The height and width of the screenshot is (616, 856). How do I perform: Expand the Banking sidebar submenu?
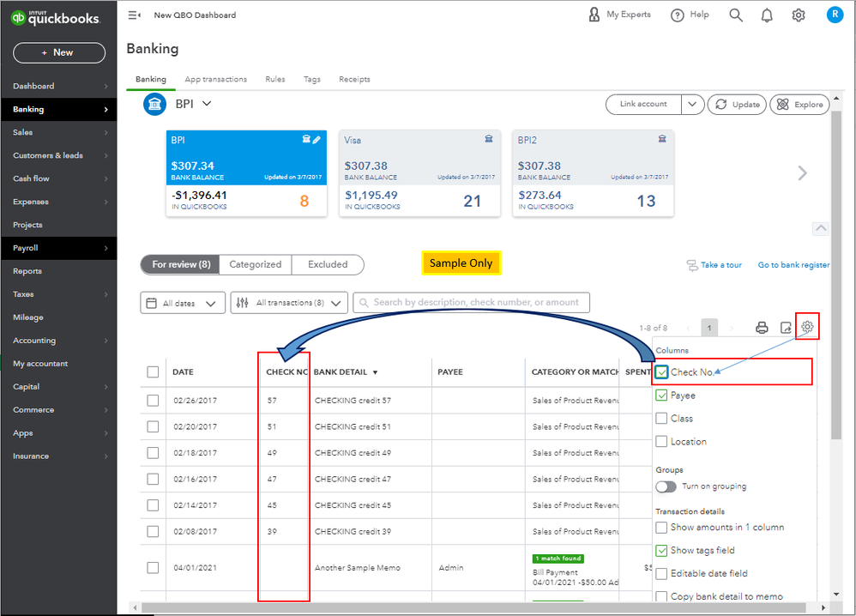click(105, 110)
